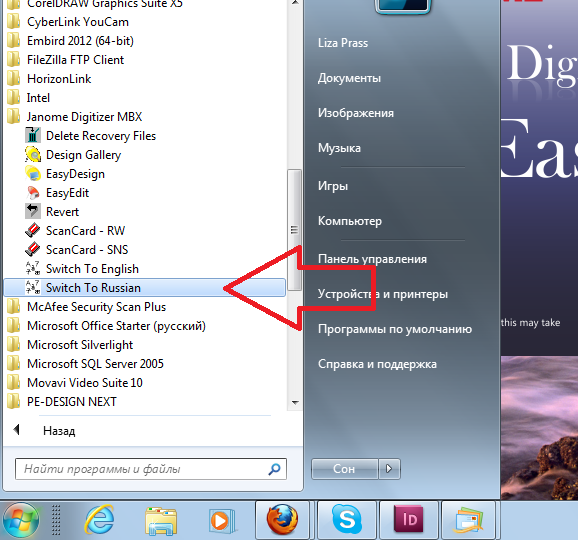
Task: Open ScanCard - SNS icon
Action: coord(33,250)
